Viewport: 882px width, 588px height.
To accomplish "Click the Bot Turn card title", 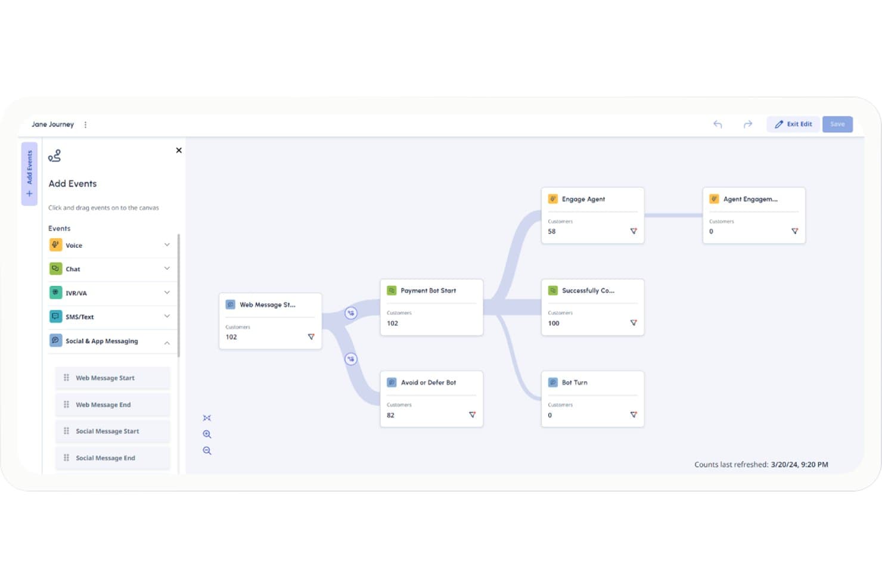I will (x=574, y=382).
